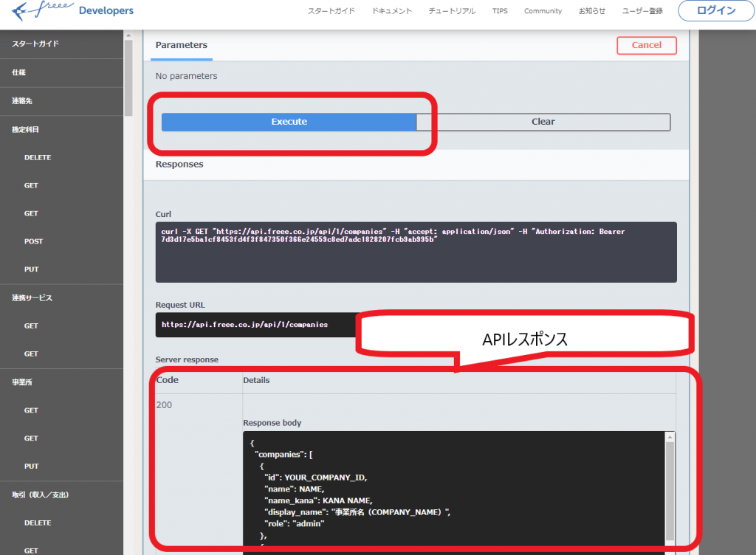Open the お知らせ menu item

pos(591,11)
